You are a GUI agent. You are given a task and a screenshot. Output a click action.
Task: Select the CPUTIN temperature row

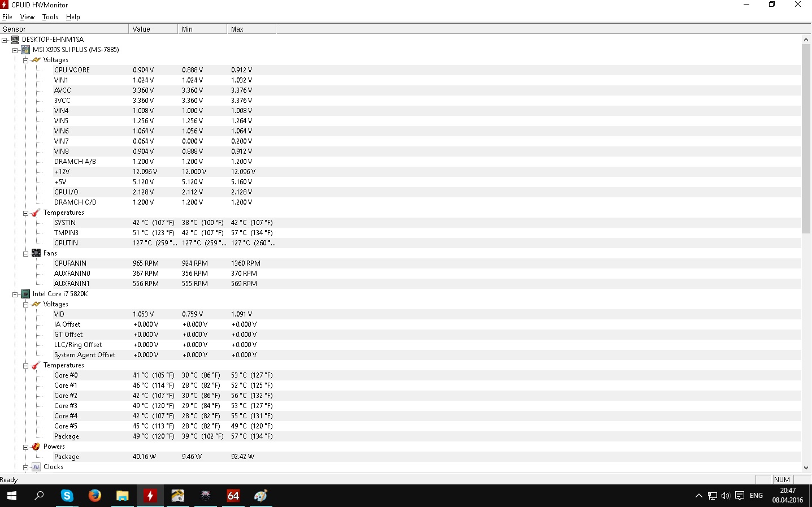tap(427, 243)
